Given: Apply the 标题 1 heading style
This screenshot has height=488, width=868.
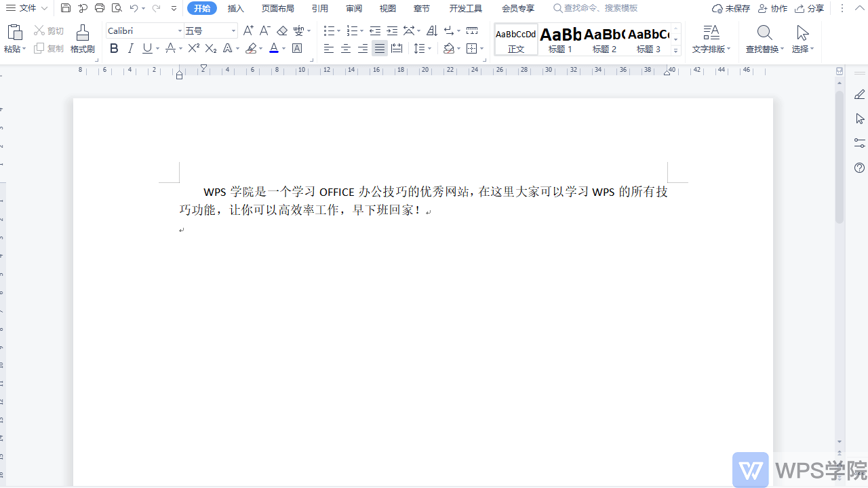Looking at the screenshot, I should (x=560, y=39).
